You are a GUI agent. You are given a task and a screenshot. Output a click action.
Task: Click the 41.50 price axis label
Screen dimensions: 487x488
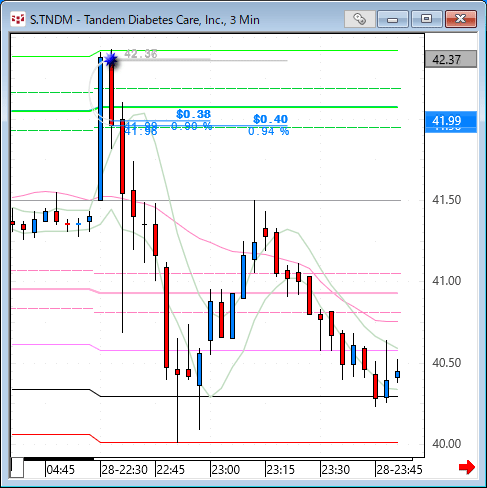coord(446,200)
